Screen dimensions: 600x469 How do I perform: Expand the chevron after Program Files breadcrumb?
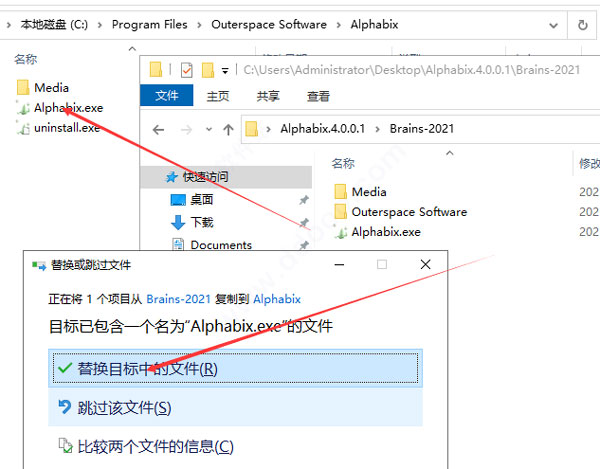[199, 25]
